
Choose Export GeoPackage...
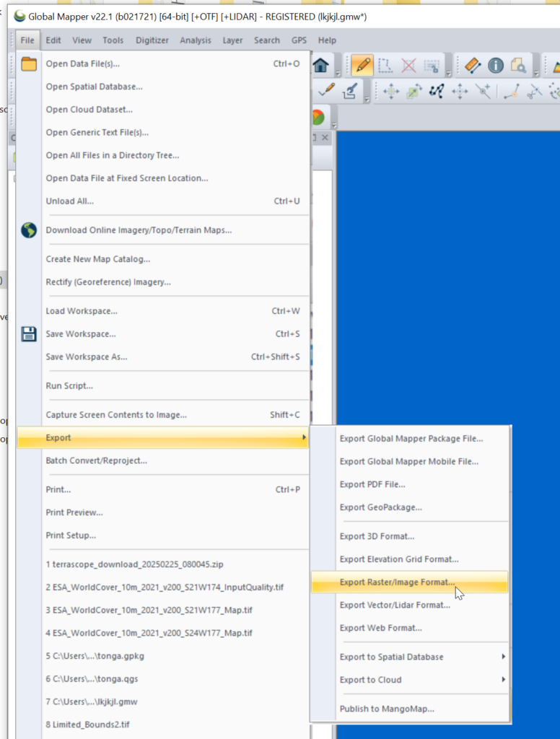(410, 507)
